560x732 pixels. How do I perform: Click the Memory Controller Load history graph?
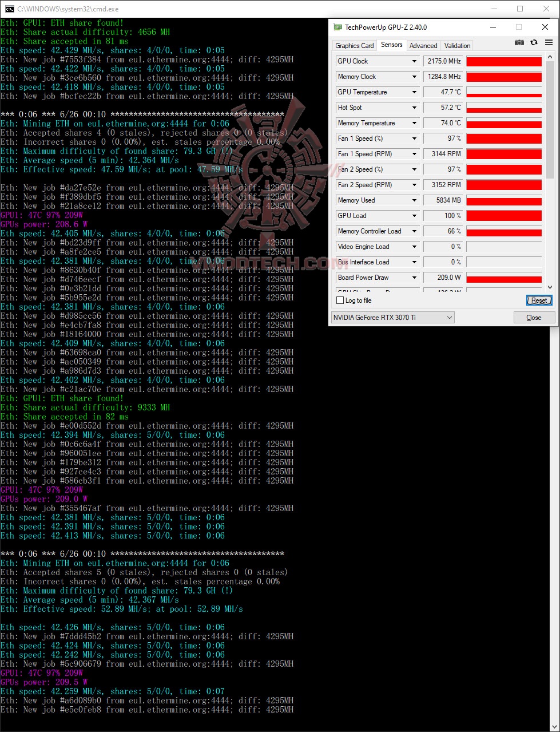(504, 231)
